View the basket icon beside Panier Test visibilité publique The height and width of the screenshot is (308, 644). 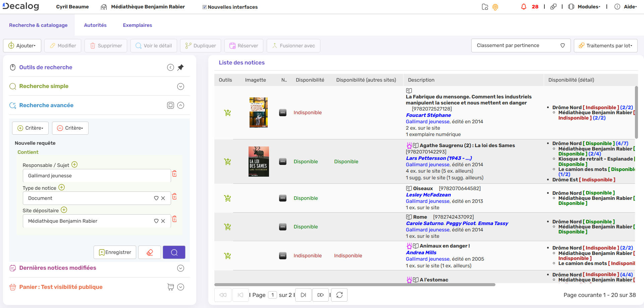click(170, 287)
